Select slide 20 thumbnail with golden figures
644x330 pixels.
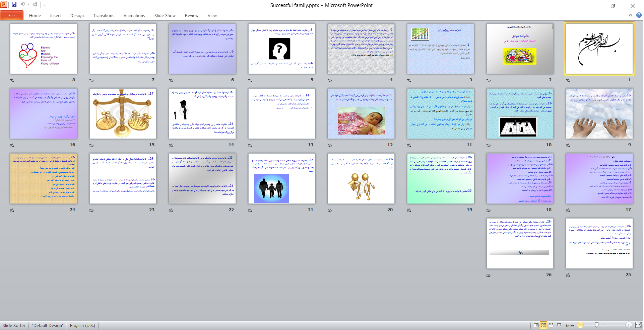[x=361, y=178]
